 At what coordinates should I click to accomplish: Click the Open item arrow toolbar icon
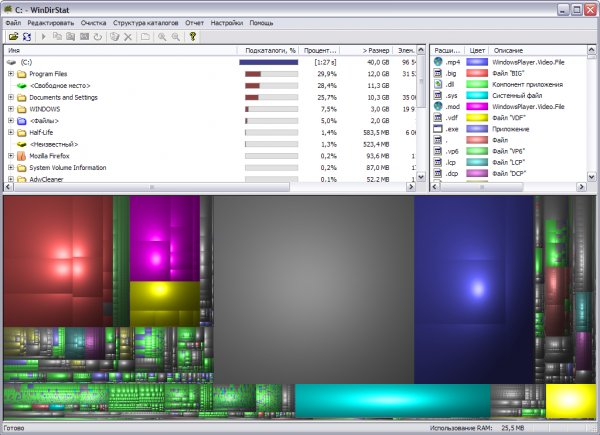[x=44, y=37]
